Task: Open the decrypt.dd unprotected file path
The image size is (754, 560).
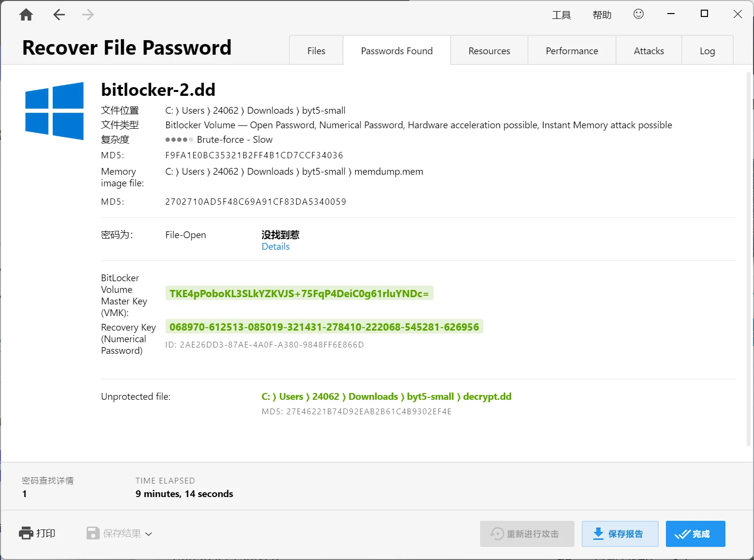Action: point(386,396)
